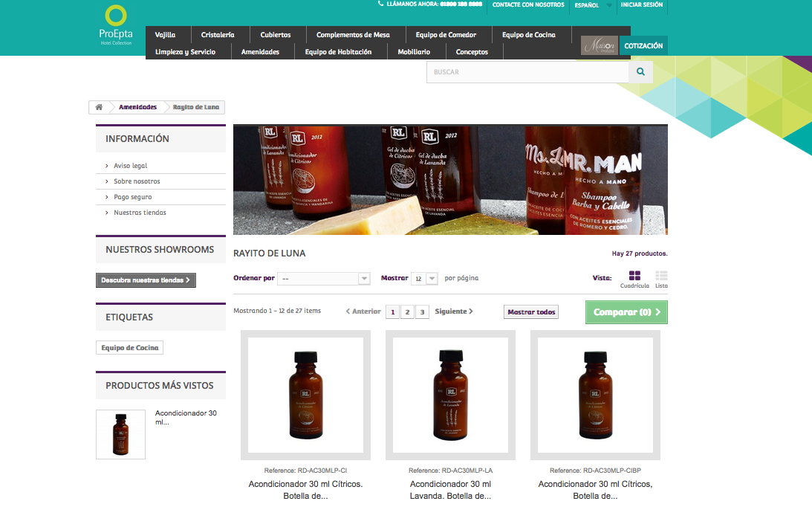The width and height of the screenshot is (812, 507).
Task: Click the Rayito de Luna banner image
Action: coord(450,180)
